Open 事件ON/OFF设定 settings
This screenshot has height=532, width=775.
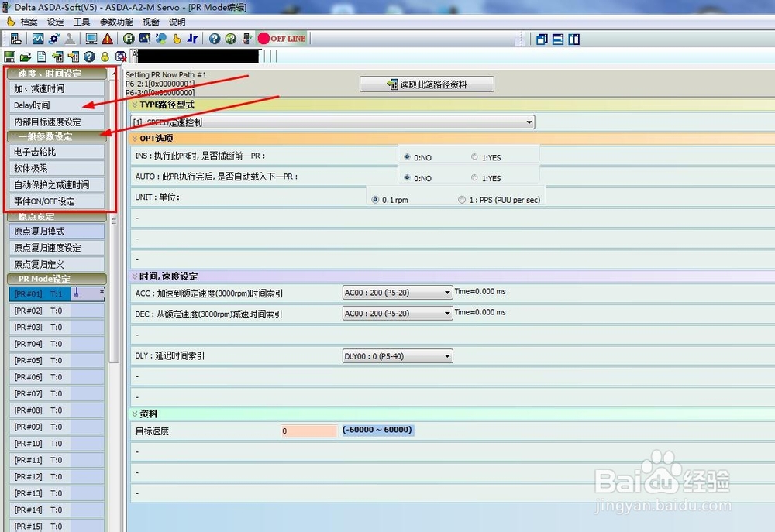pyautogui.click(x=57, y=201)
